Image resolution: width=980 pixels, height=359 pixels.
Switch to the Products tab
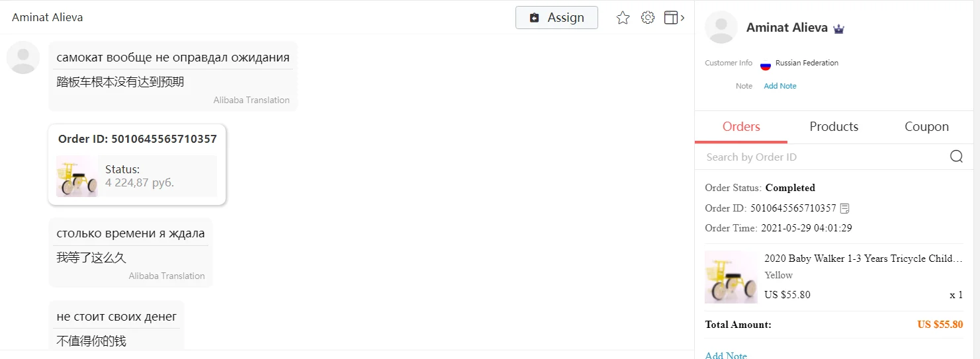[834, 127]
